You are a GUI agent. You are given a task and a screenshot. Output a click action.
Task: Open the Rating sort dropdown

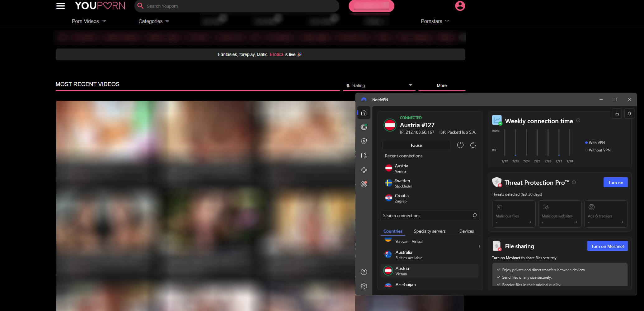pyautogui.click(x=379, y=86)
